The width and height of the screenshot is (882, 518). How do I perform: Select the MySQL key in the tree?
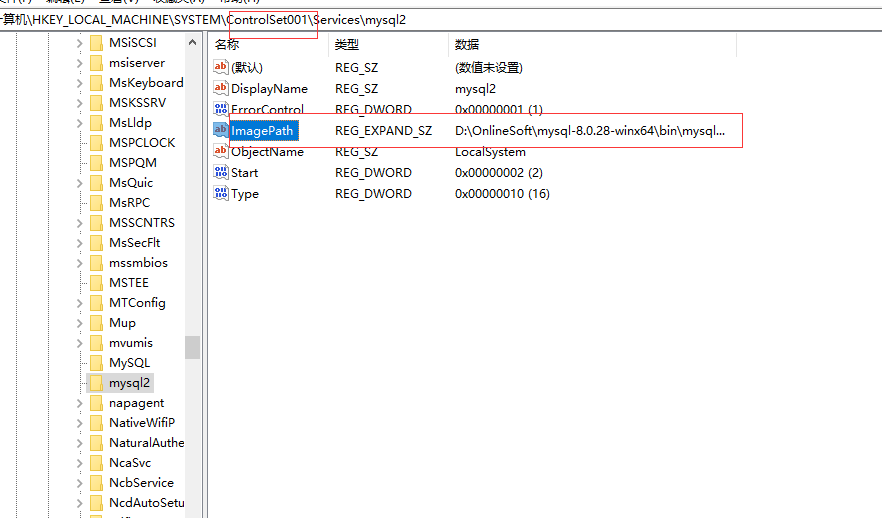[x=129, y=363]
